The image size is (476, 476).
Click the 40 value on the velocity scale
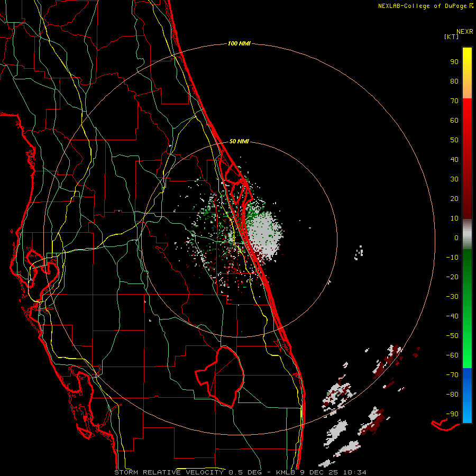454,160
